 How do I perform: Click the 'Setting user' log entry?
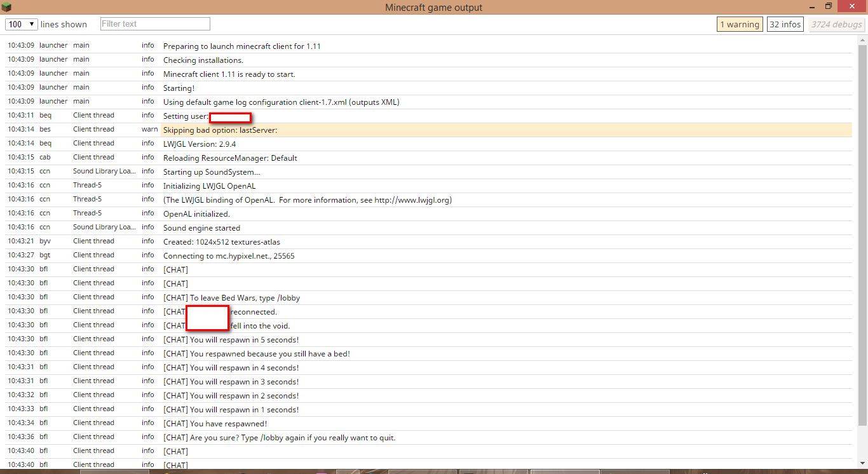click(x=186, y=116)
